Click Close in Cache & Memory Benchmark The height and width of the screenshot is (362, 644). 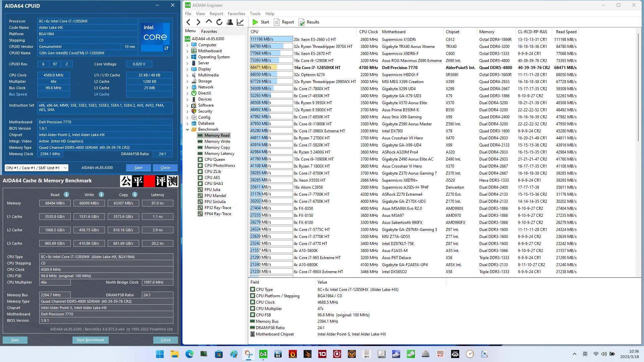pyautogui.click(x=165, y=340)
